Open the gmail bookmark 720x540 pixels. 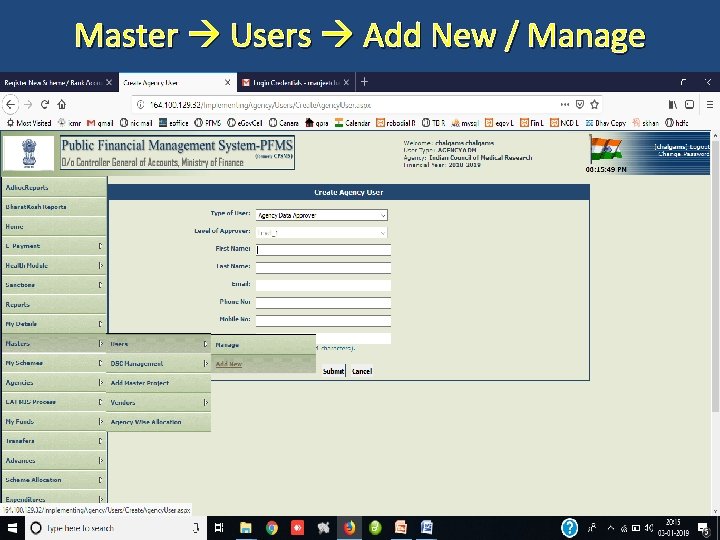(100, 123)
